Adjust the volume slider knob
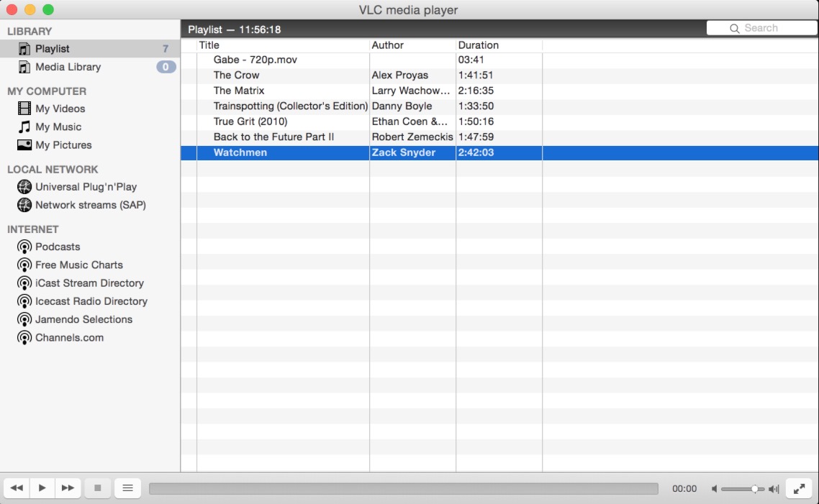 754,489
